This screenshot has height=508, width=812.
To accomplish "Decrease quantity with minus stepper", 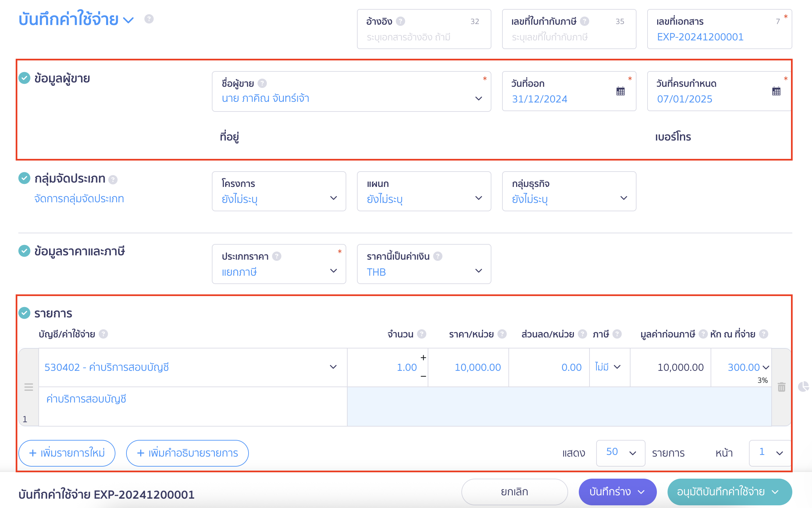I will click(423, 376).
